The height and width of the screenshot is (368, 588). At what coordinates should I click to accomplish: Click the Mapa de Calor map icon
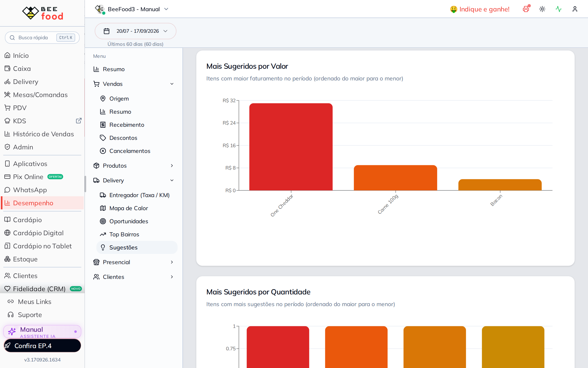[x=103, y=208]
